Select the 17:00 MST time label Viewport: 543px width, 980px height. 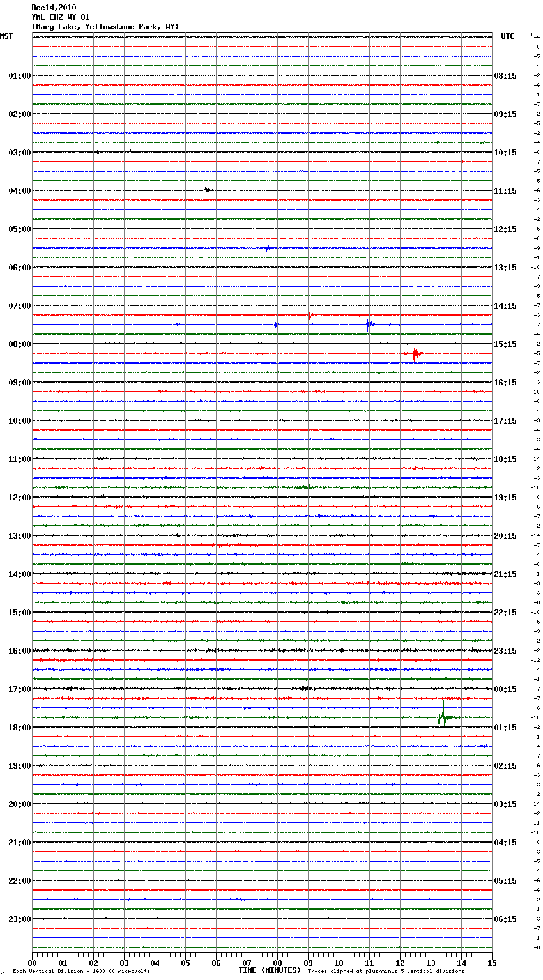pos(19,689)
